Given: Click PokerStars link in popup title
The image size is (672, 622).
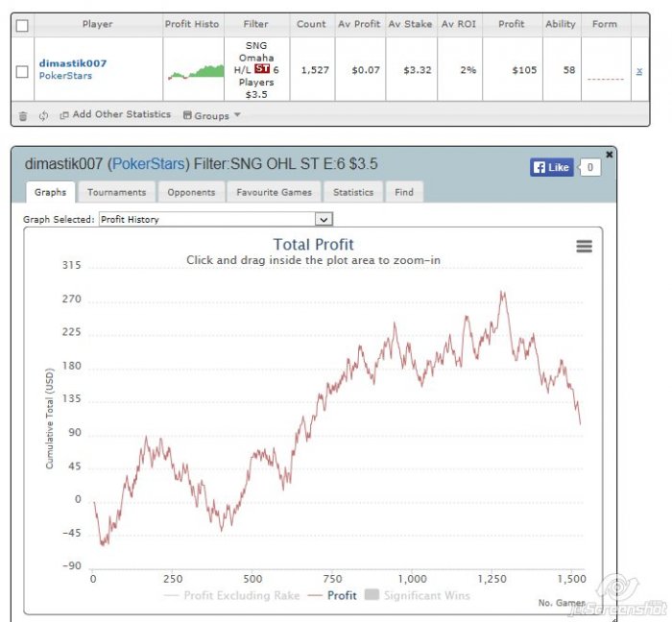Looking at the screenshot, I should [x=148, y=163].
